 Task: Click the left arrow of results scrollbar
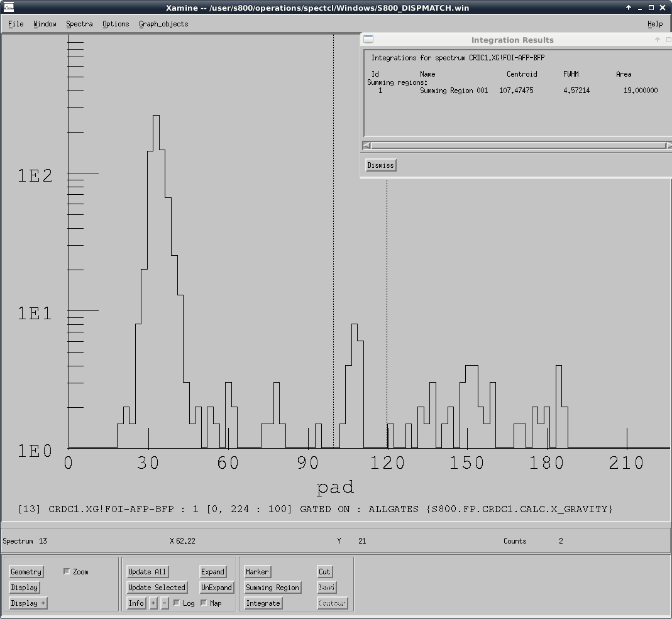coord(367,146)
